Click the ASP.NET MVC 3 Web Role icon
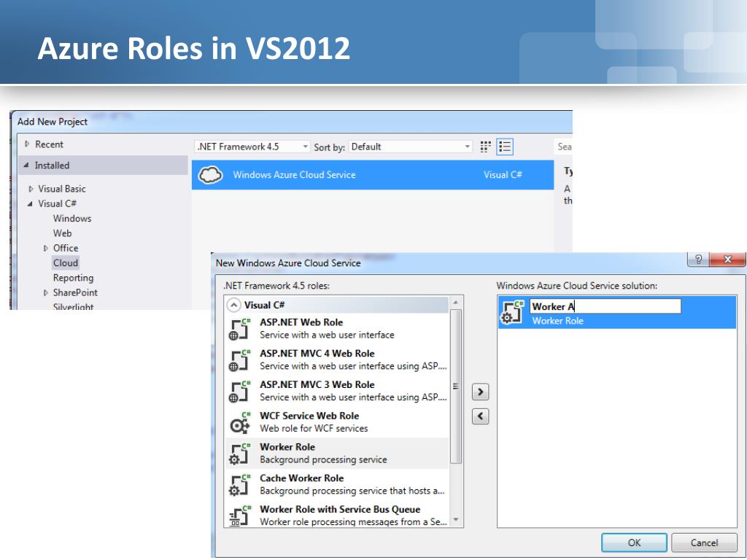This screenshot has width=747, height=560. coord(239,391)
